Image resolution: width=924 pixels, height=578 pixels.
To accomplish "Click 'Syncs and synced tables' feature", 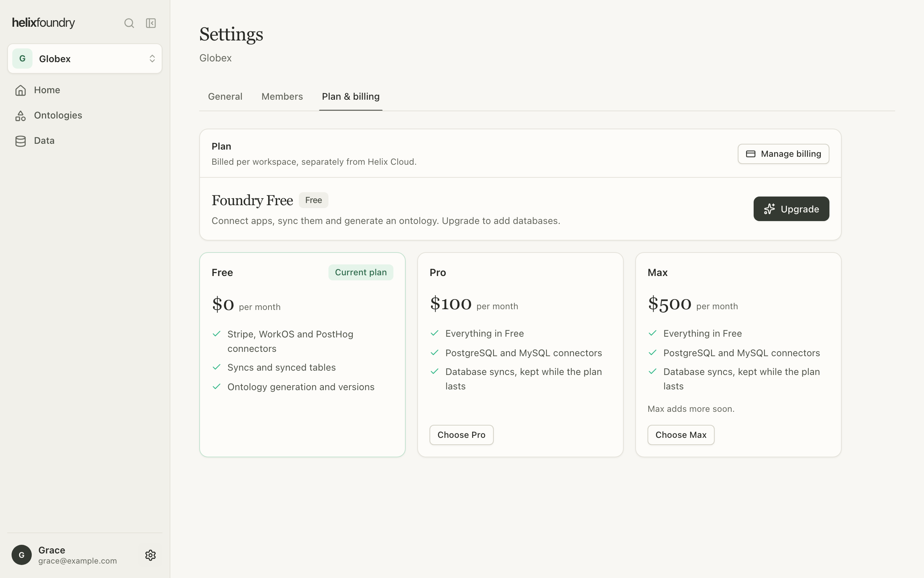I will pos(282,367).
